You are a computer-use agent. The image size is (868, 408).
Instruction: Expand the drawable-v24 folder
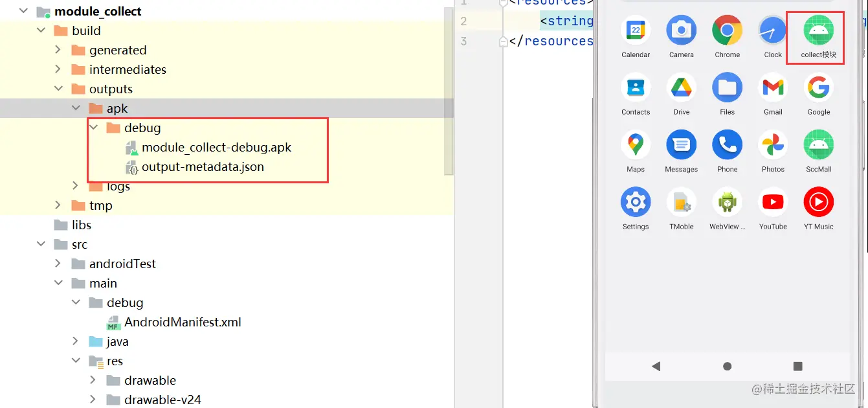(93, 400)
